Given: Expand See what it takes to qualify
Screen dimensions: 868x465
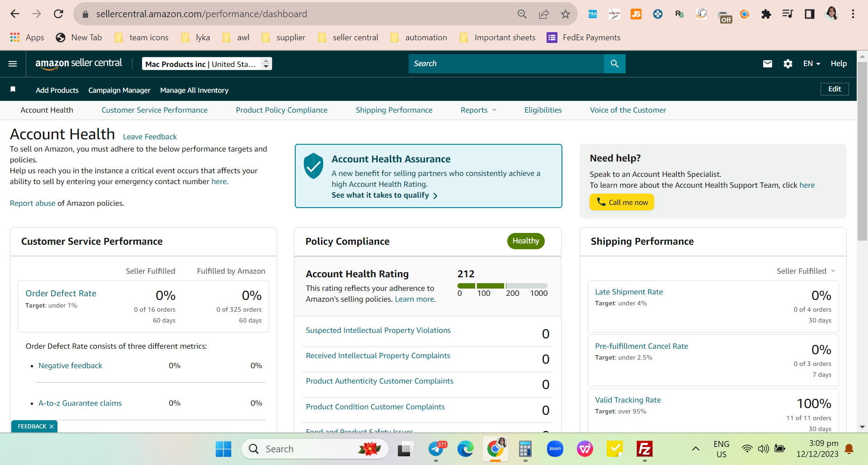Looking at the screenshot, I should [384, 195].
